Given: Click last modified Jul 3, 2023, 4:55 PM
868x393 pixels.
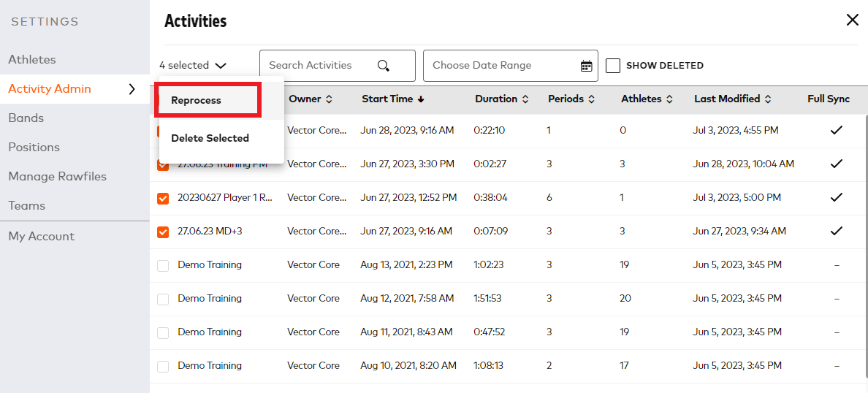Looking at the screenshot, I should point(736,131).
